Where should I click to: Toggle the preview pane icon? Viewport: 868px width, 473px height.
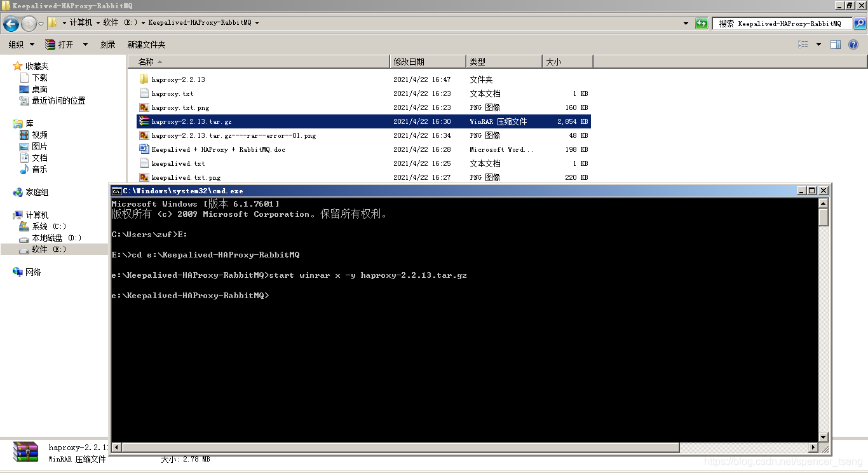click(x=836, y=45)
